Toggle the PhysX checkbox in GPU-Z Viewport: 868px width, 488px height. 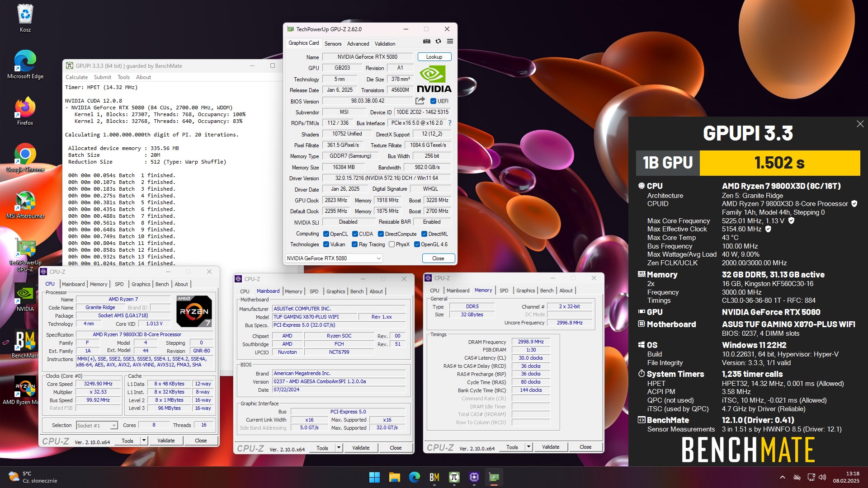click(x=392, y=244)
